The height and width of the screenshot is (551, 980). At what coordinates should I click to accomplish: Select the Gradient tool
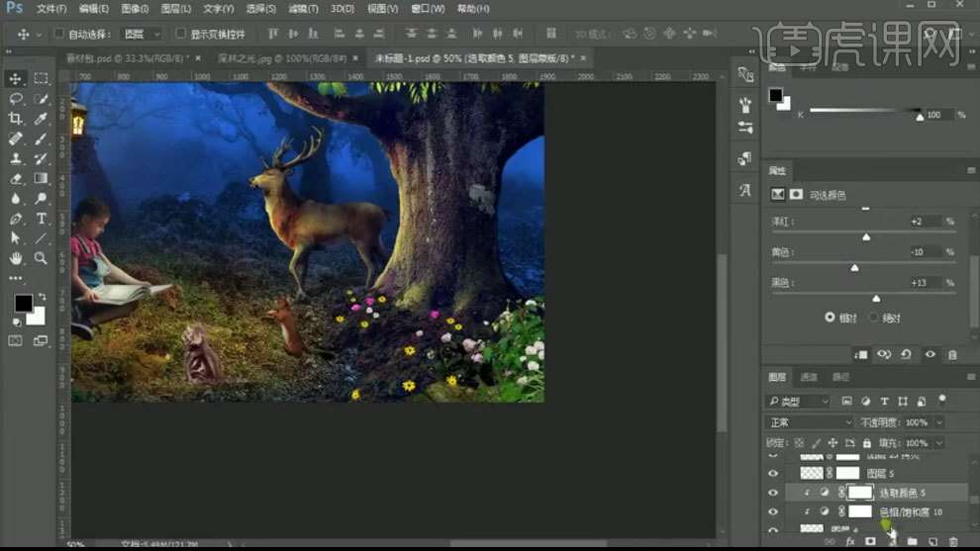tap(42, 179)
